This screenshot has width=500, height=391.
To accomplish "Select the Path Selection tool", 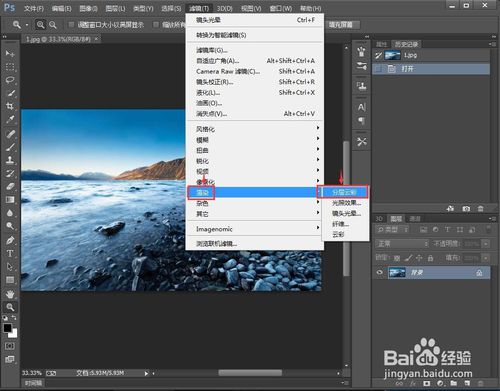I will click(x=10, y=267).
